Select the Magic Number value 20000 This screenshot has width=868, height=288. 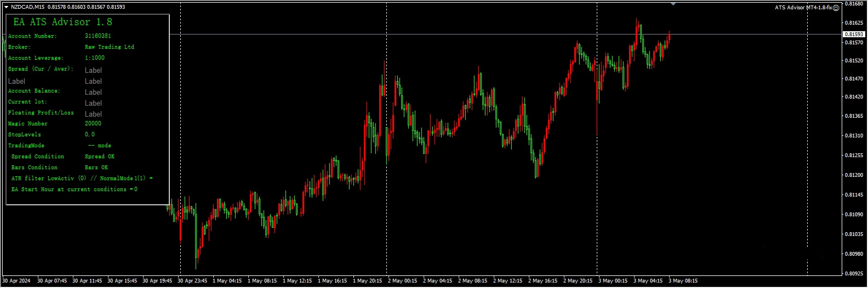pyautogui.click(x=93, y=124)
